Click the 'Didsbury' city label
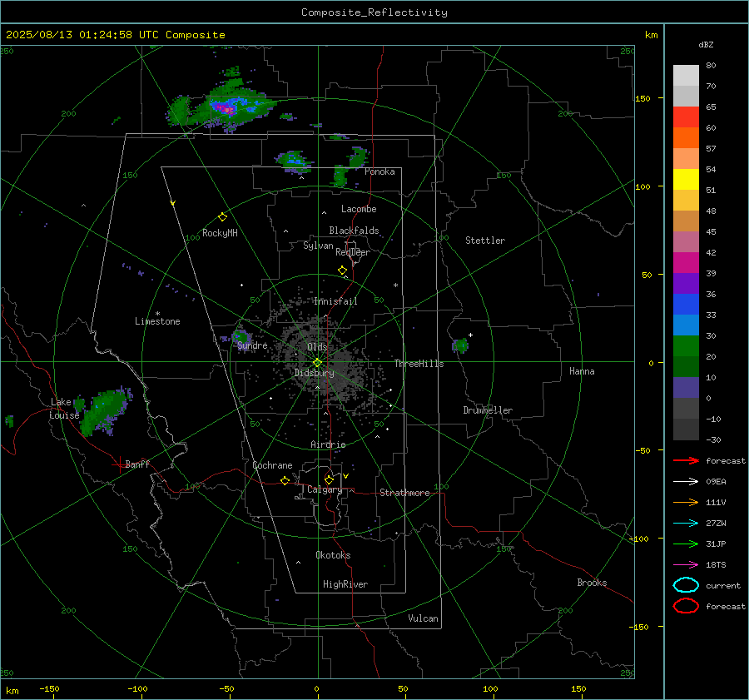This screenshot has width=749, height=700. coord(314,373)
